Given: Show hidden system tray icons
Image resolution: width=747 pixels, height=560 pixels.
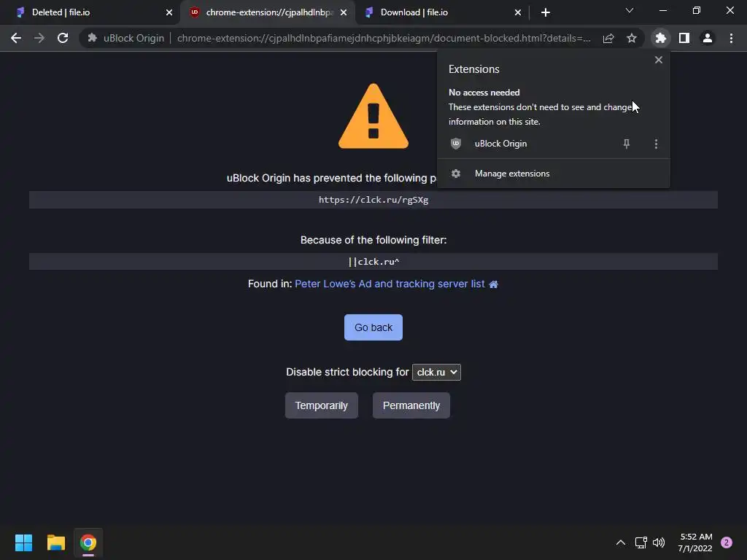Looking at the screenshot, I should (621, 542).
